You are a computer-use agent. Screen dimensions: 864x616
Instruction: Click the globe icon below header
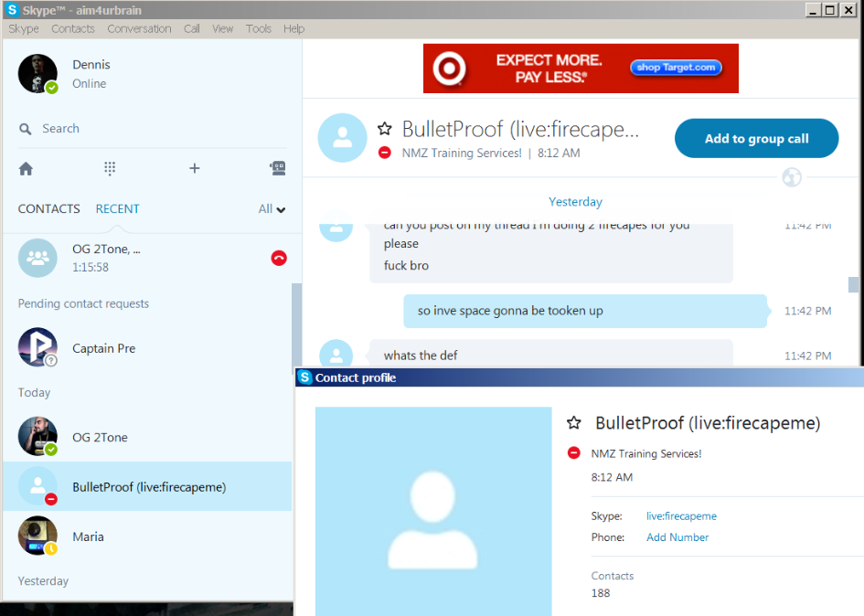pos(792,177)
